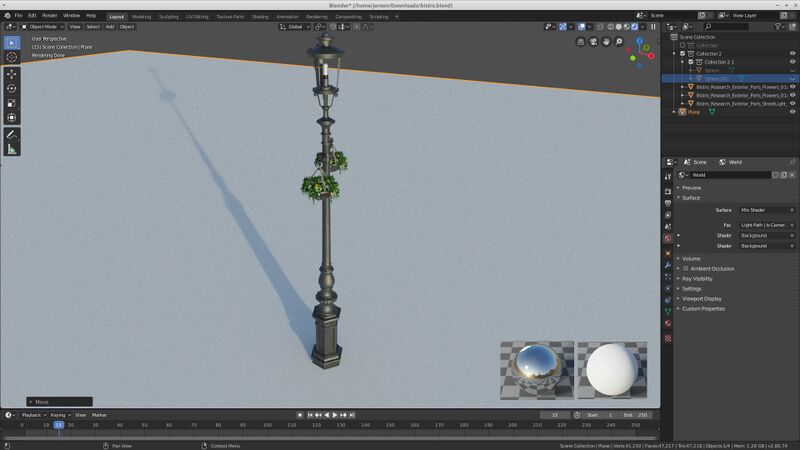Open the File menu
The width and height of the screenshot is (800, 450).
click(x=18, y=16)
